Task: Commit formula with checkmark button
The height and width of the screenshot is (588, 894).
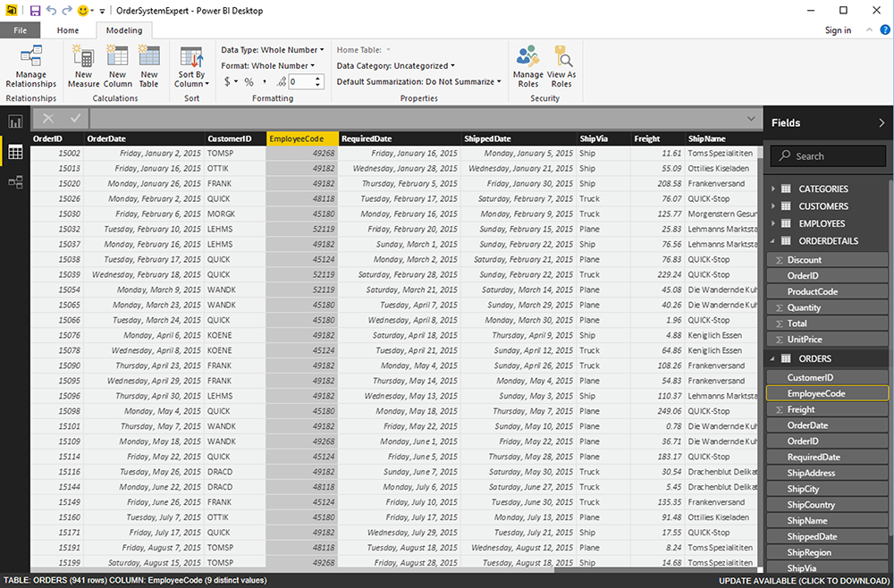Action: click(x=75, y=119)
